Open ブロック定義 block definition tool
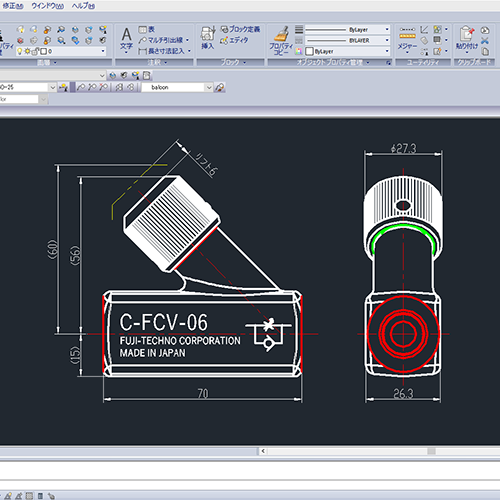Screen dimensions: 500x500 pos(240,29)
